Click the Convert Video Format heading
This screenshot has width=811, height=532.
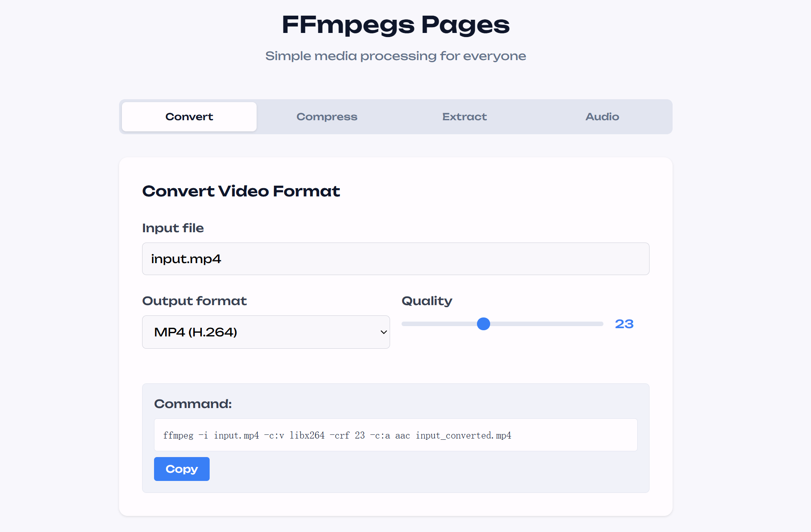tap(241, 191)
